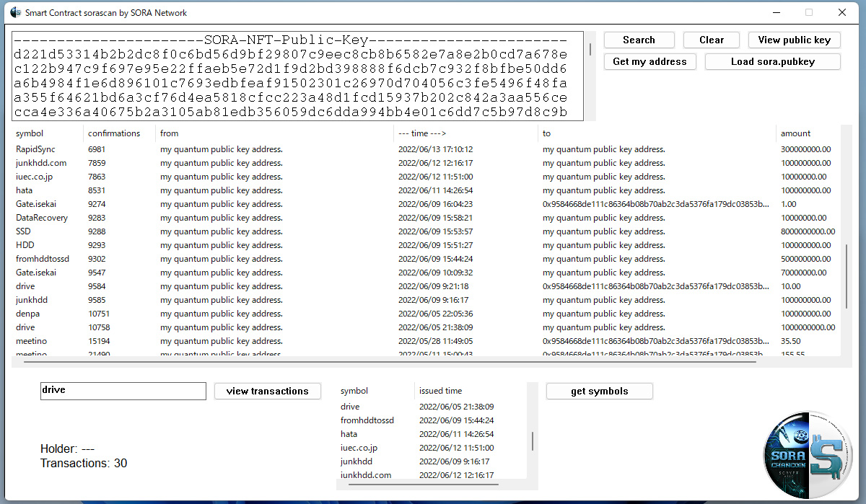Click amount 35.50 cell

792,341
